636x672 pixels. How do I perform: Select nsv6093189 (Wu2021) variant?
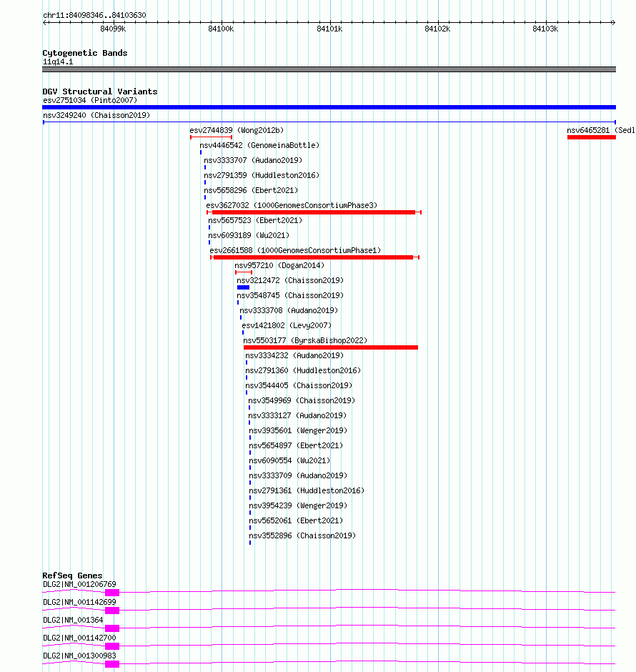coord(249,235)
